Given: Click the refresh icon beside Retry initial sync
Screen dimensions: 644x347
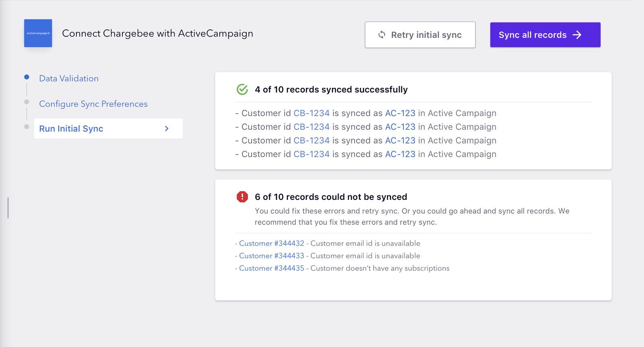Looking at the screenshot, I should pyautogui.click(x=382, y=35).
